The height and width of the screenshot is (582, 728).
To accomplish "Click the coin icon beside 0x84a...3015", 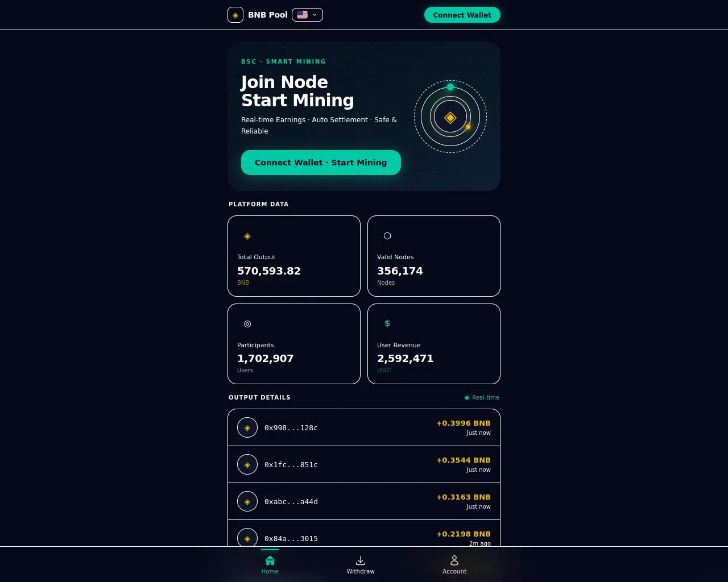I will tap(247, 538).
